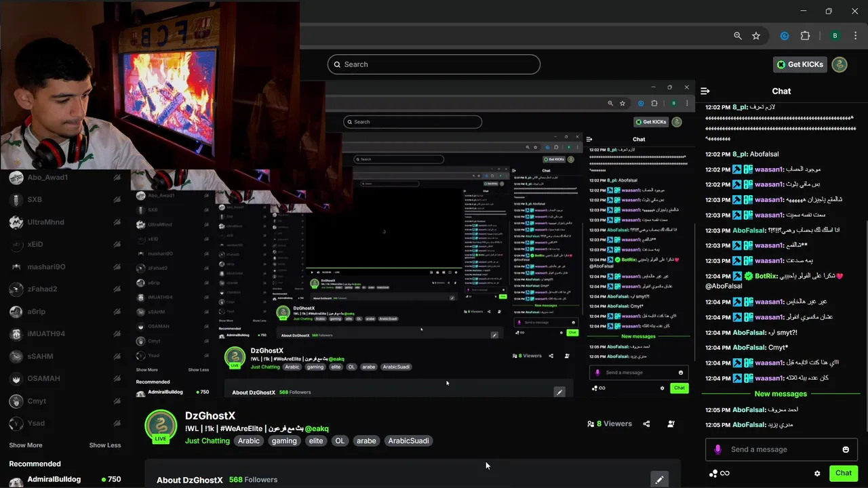Click BotRix username in chat
Viewport: 868px width, 488px height.
(765, 276)
